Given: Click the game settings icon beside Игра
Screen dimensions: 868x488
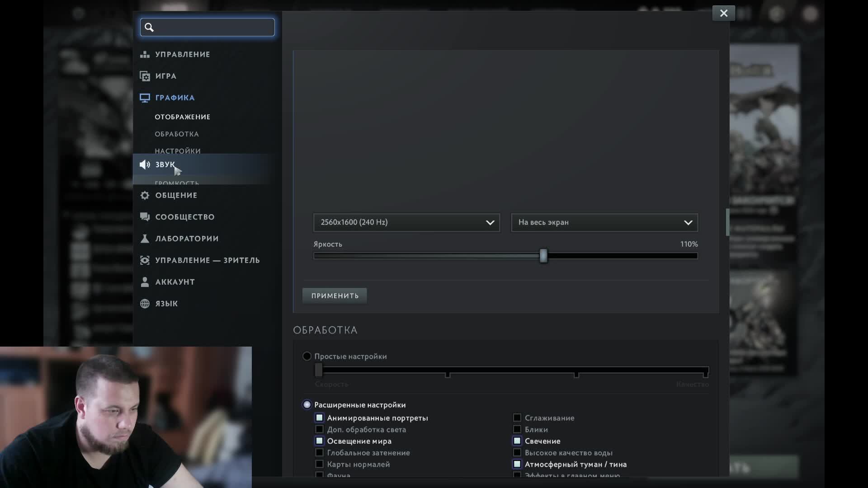Looking at the screenshot, I should coord(145,76).
